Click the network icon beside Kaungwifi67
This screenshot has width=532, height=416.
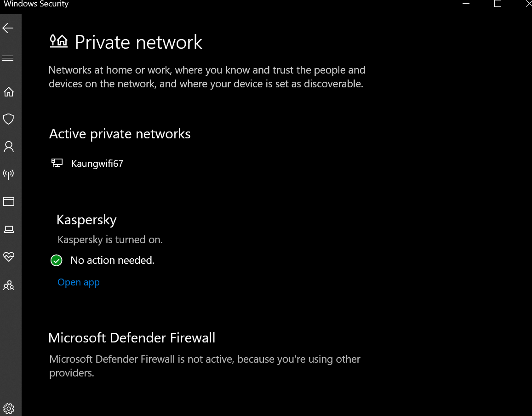[x=57, y=163]
